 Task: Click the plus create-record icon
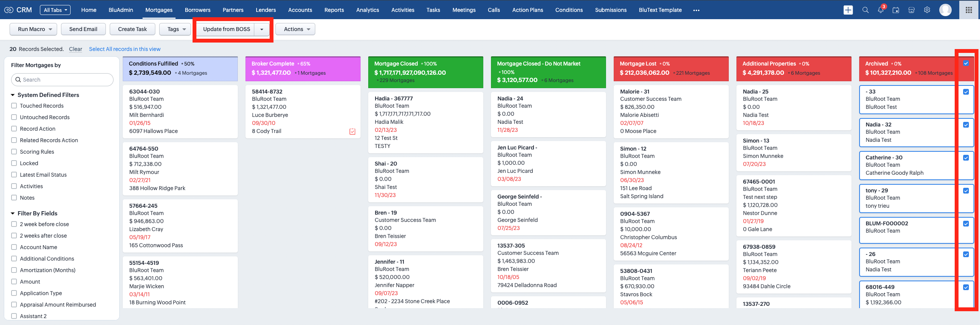pyautogui.click(x=848, y=10)
